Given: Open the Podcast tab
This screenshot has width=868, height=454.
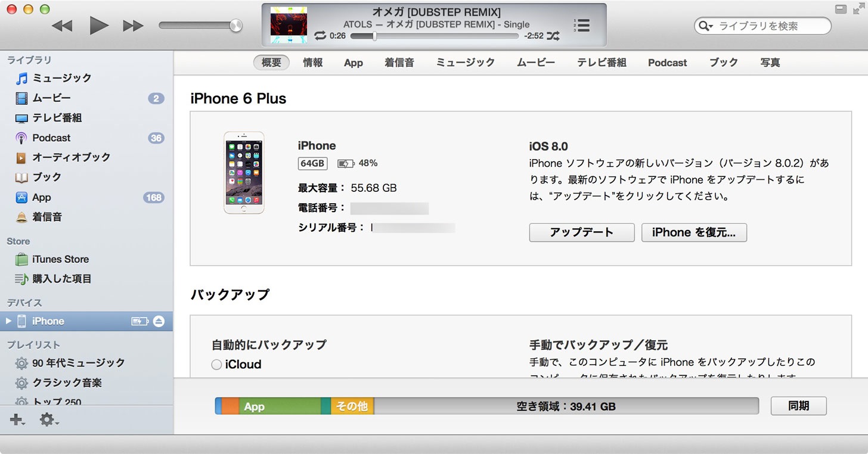Looking at the screenshot, I should click(668, 63).
